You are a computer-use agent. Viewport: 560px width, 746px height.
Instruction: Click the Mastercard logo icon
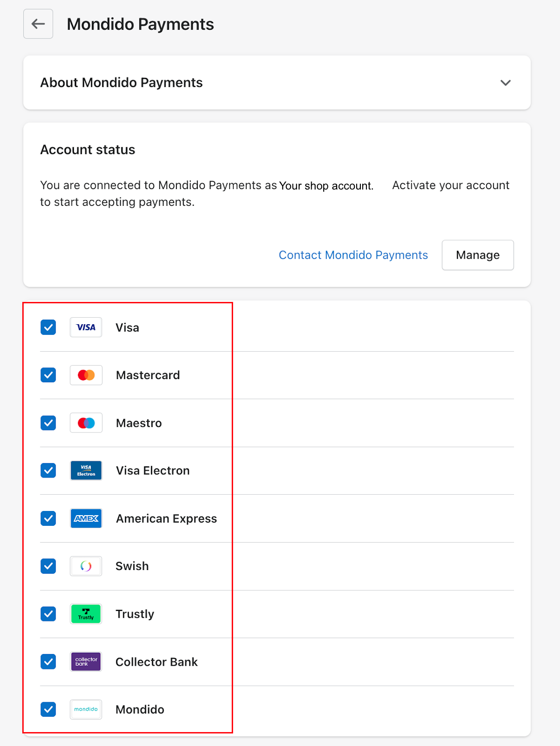pyautogui.click(x=86, y=375)
